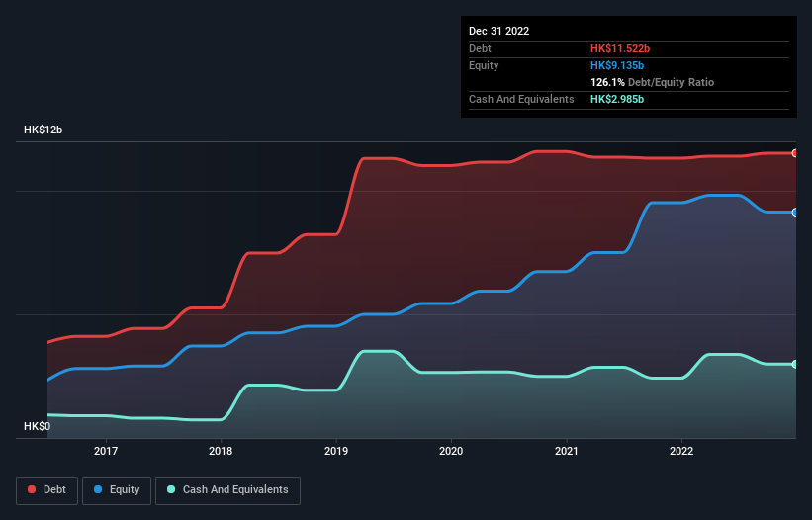Toggle the Equity series legend button

tap(117, 490)
